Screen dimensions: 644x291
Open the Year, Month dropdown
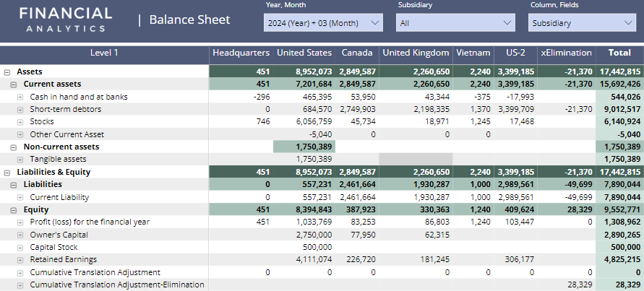point(323,23)
